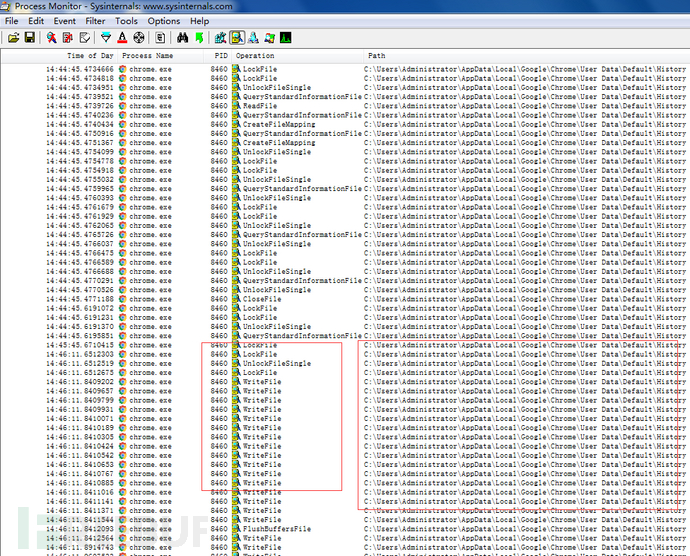Click the binoculars Find icon
The image size is (690, 556).
point(183,37)
